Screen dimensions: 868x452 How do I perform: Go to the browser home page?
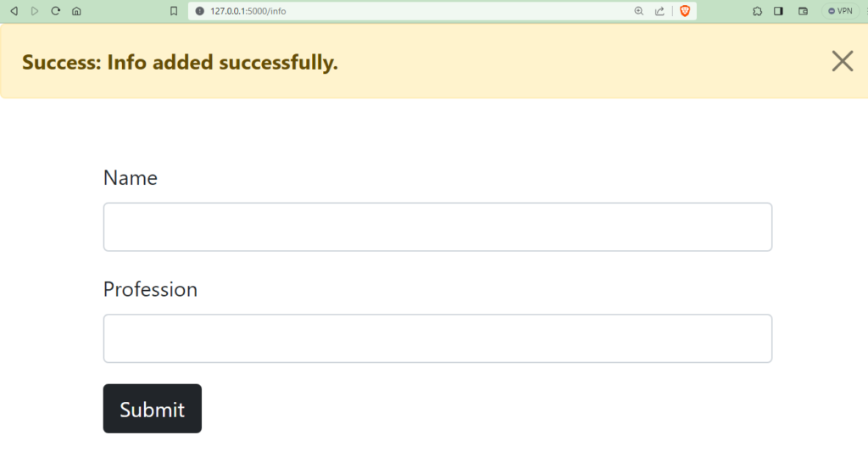pyautogui.click(x=76, y=11)
